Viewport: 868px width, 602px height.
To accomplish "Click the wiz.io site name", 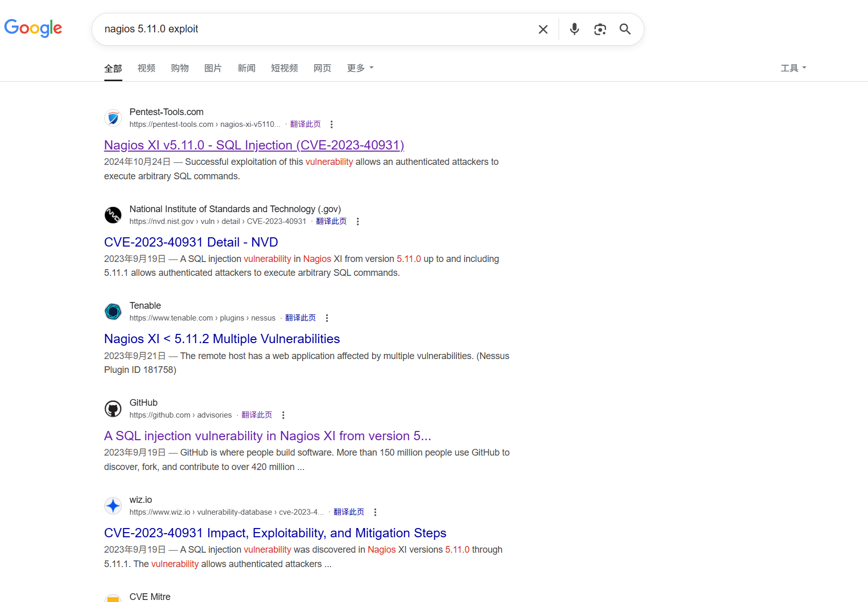I will (x=141, y=500).
